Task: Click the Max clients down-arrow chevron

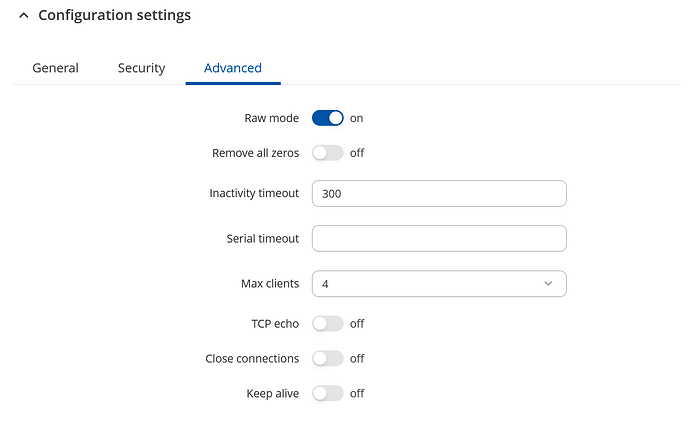Action: (x=548, y=284)
